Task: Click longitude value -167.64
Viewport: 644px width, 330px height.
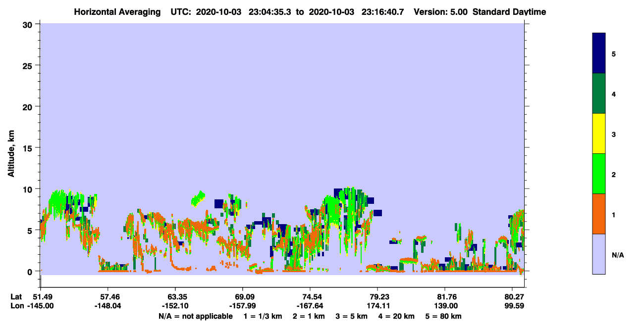Action: [x=310, y=306]
